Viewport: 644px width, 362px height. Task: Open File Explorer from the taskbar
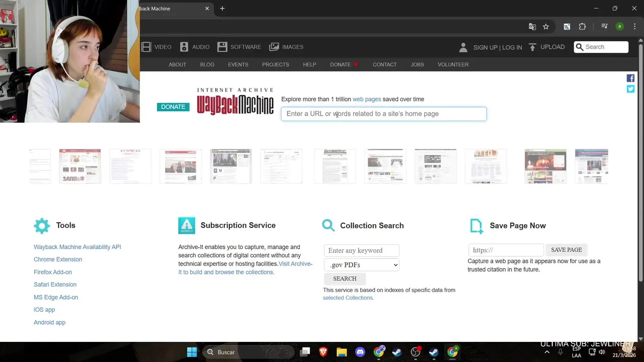pyautogui.click(x=342, y=352)
